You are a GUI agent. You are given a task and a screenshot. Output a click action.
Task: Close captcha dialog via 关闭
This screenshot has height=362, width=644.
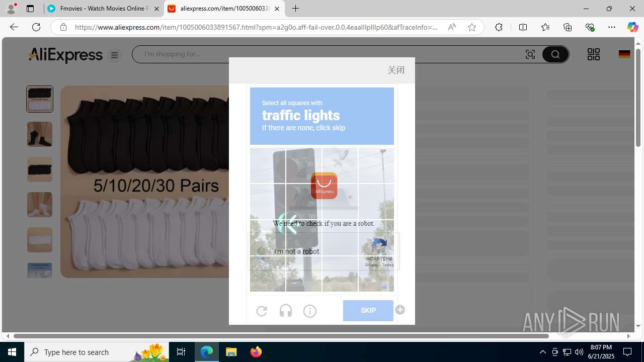396,70
